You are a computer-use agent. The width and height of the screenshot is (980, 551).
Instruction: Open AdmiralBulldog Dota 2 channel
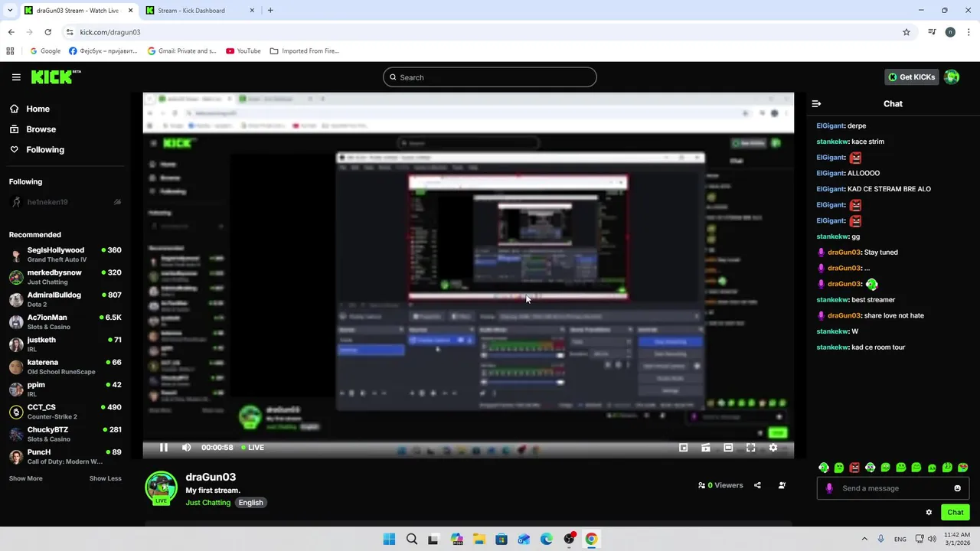(65, 299)
